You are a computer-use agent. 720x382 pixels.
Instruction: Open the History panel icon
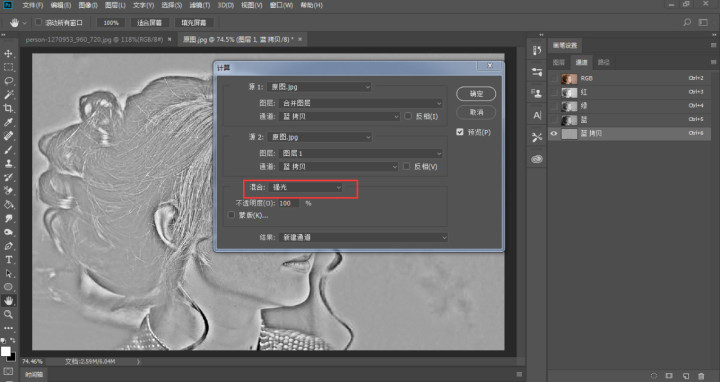pyautogui.click(x=537, y=51)
